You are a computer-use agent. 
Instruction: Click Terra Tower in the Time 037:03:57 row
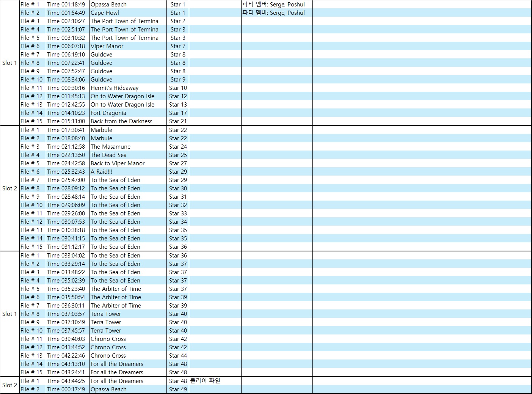pos(128,314)
